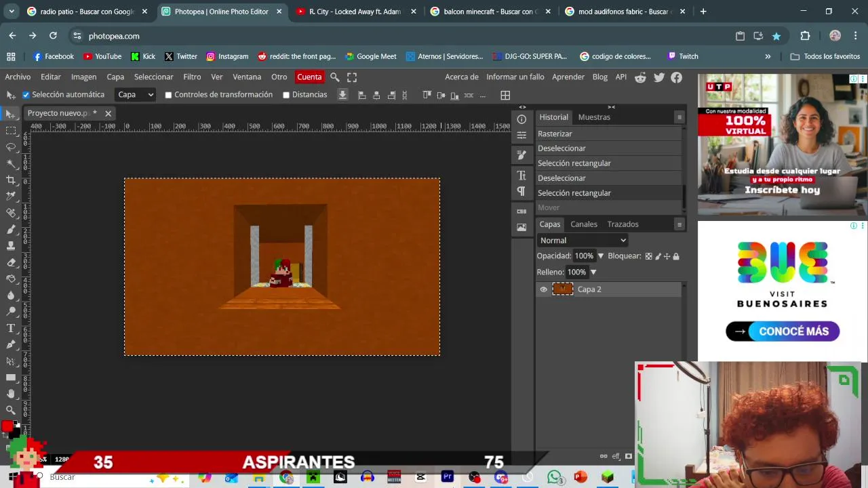Image resolution: width=868 pixels, height=488 pixels.
Task: Open the Character side panel
Action: 521,176
